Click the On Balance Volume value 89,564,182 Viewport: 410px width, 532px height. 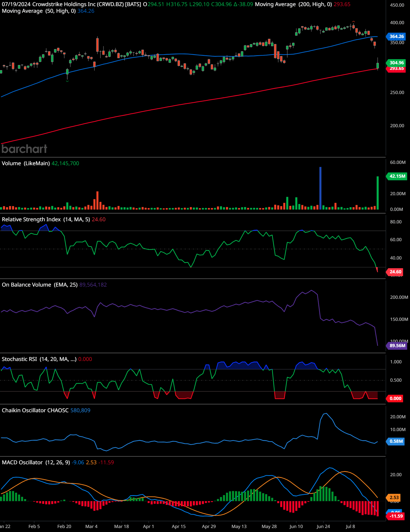pos(93,285)
